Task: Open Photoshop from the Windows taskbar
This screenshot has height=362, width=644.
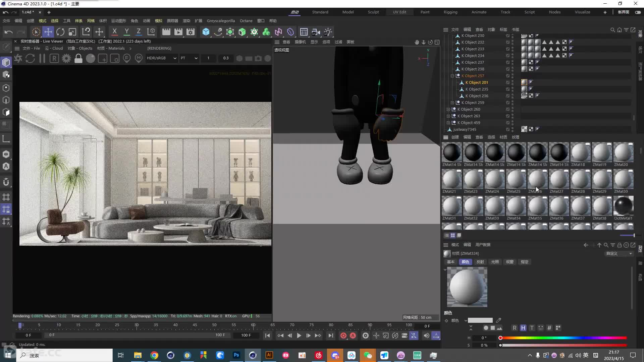Action: click(x=236, y=355)
